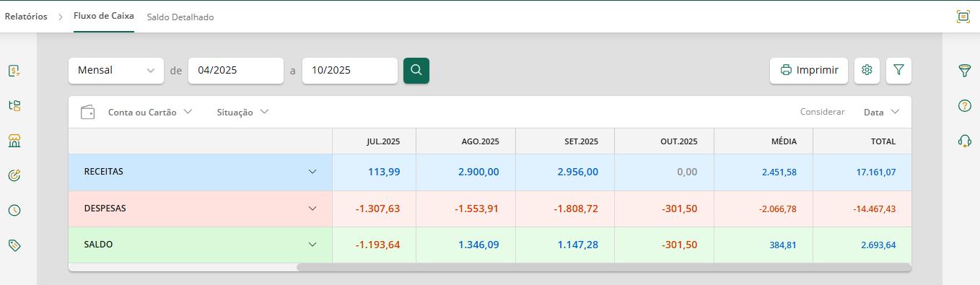Click receitas value 2.956,00
The height and width of the screenshot is (285, 980).
[577, 172]
